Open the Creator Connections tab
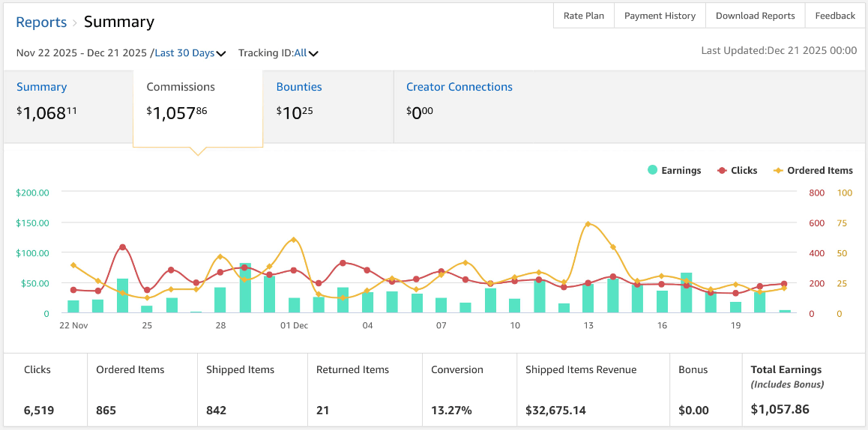 tap(459, 87)
